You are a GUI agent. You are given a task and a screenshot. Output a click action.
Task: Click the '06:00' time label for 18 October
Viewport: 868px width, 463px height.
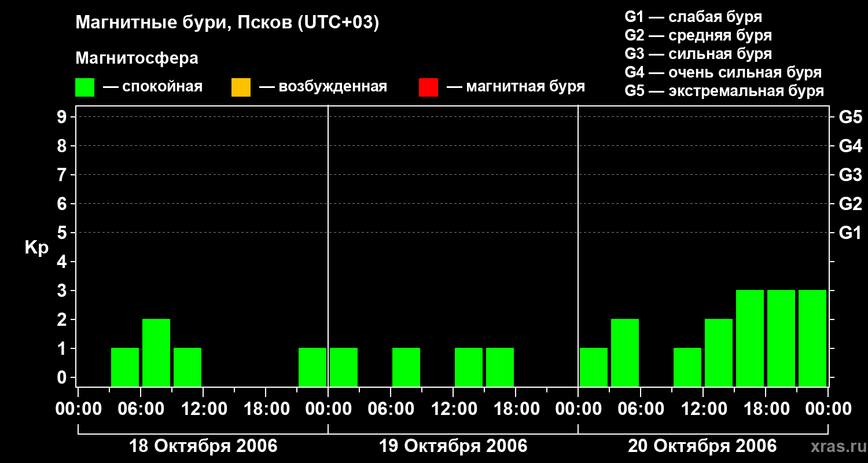(x=141, y=409)
